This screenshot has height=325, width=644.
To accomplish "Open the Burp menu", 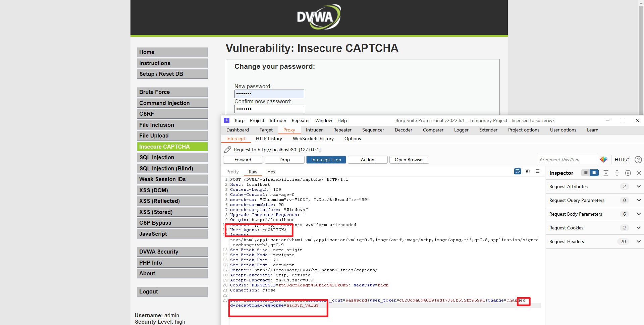I will coord(239,120).
